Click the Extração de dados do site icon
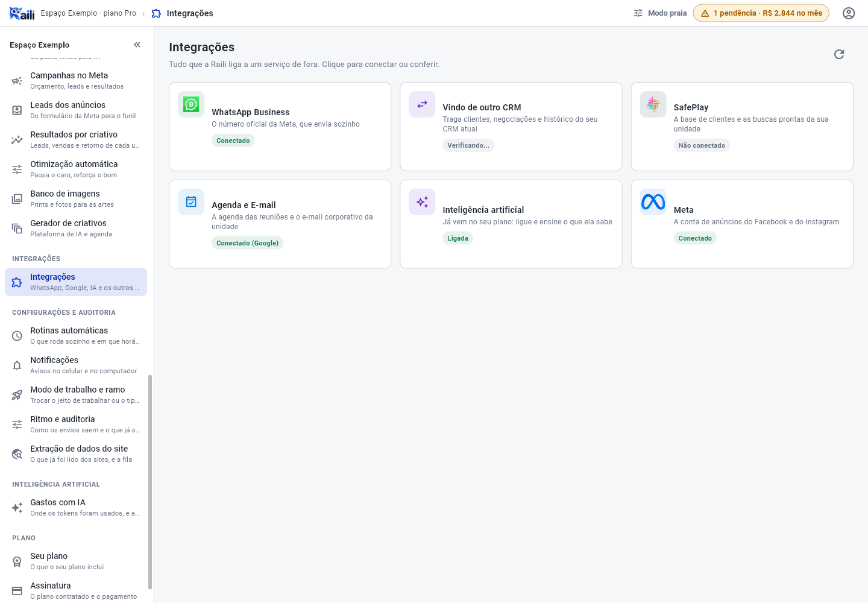Image resolution: width=868 pixels, height=603 pixels. coord(17,454)
